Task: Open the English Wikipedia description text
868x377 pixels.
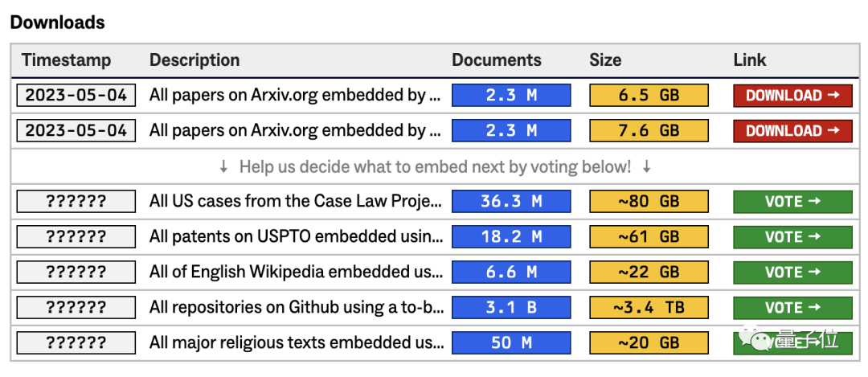Action: pos(296,273)
